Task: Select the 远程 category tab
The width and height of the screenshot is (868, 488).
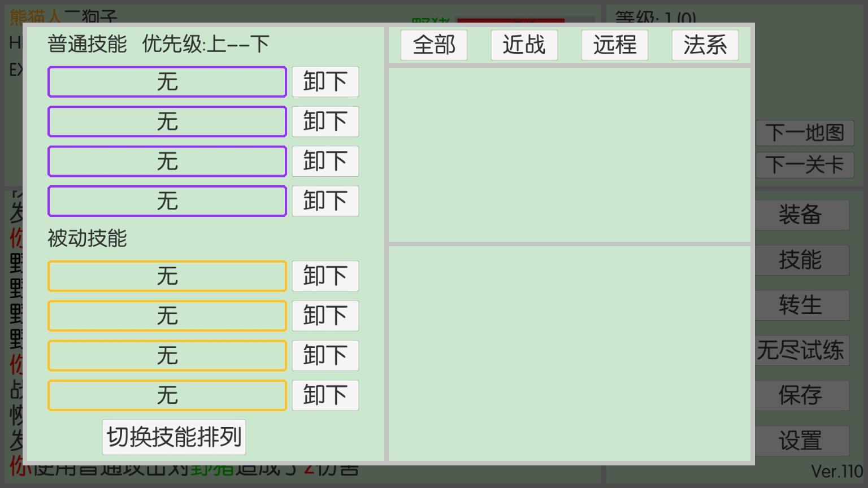Action: coord(614,45)
